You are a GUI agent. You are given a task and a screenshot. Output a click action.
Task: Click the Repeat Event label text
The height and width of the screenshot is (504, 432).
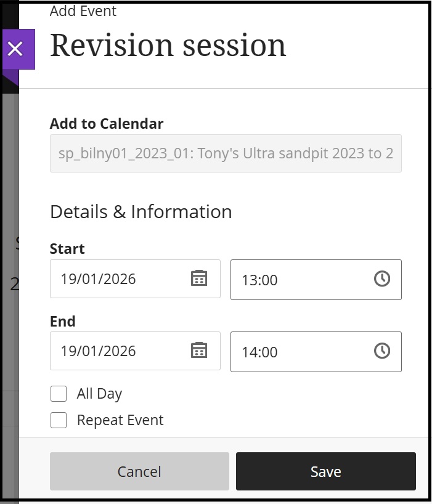(x=120, y=420)
